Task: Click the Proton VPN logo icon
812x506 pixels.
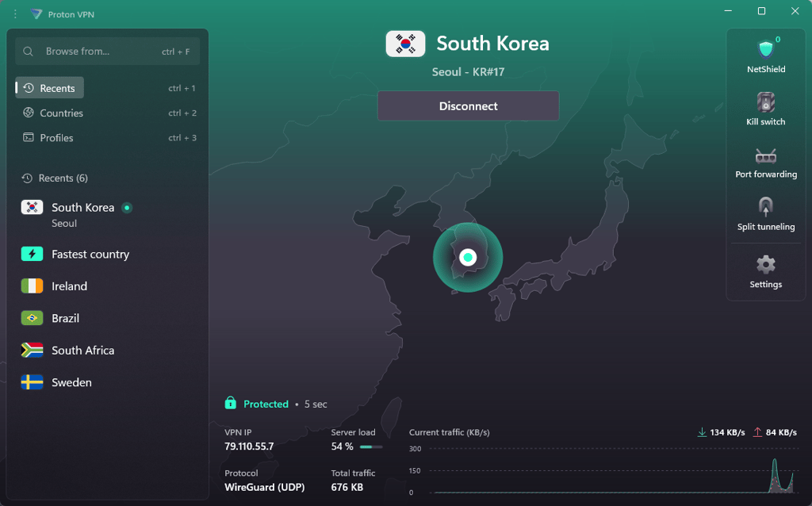Action: (36, 14)
